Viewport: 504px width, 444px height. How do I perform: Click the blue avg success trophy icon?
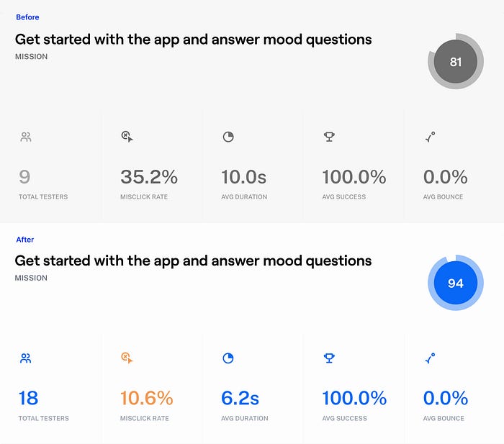pos(329,358)
